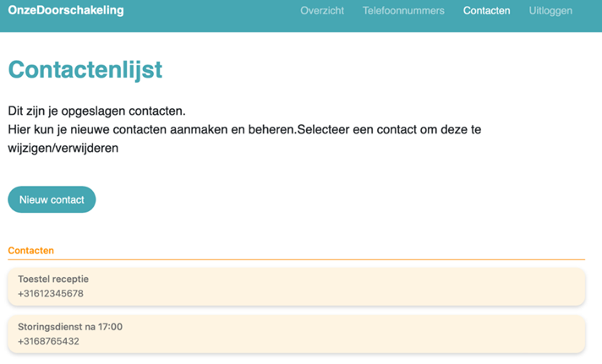
Task: Click the text 'Dit zijn je opgeslagen contacten.'
Action: 96,111
